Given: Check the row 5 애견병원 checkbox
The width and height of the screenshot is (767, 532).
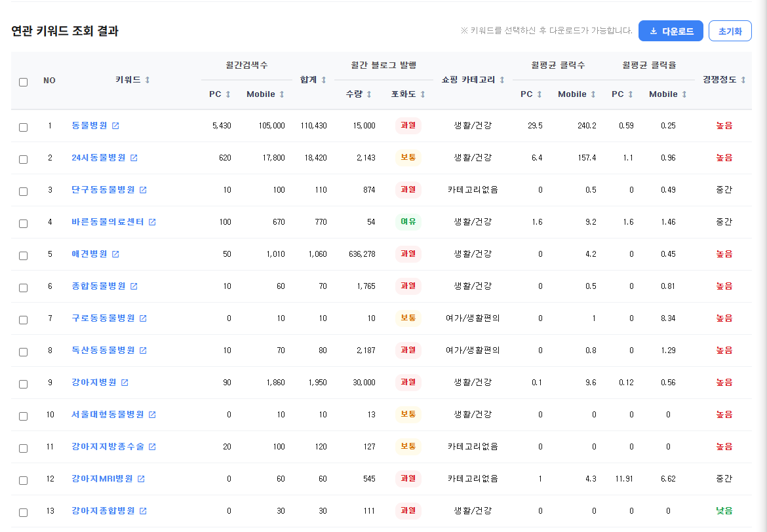Looking at the screenshot, I should (x=23, y=256).
